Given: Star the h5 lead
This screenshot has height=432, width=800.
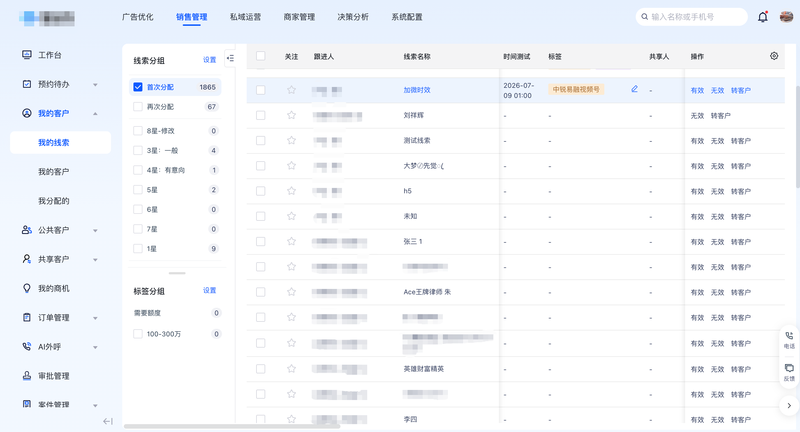Looking at the screenshot, I should pos(291,191).
